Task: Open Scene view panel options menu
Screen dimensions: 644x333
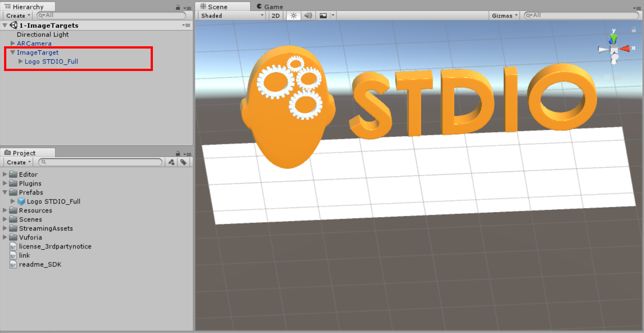Action: [636, 8]
